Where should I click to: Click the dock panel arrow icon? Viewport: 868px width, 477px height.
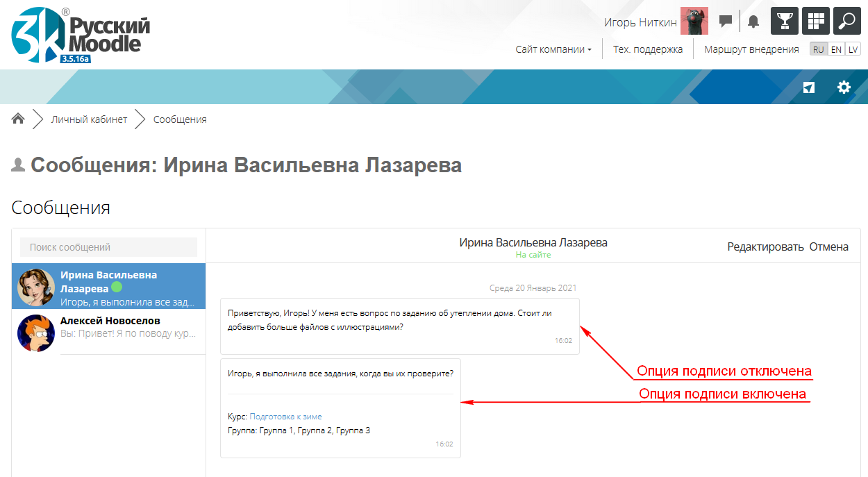tap(809, 87)
